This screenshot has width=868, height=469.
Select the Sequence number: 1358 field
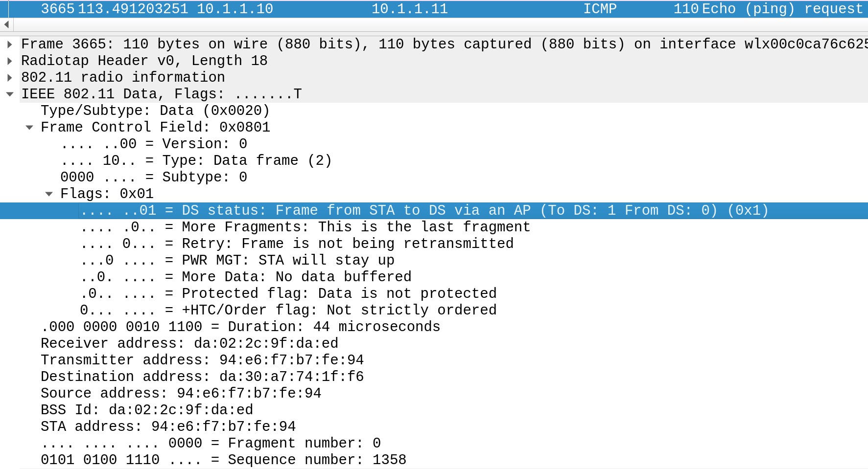223,460
